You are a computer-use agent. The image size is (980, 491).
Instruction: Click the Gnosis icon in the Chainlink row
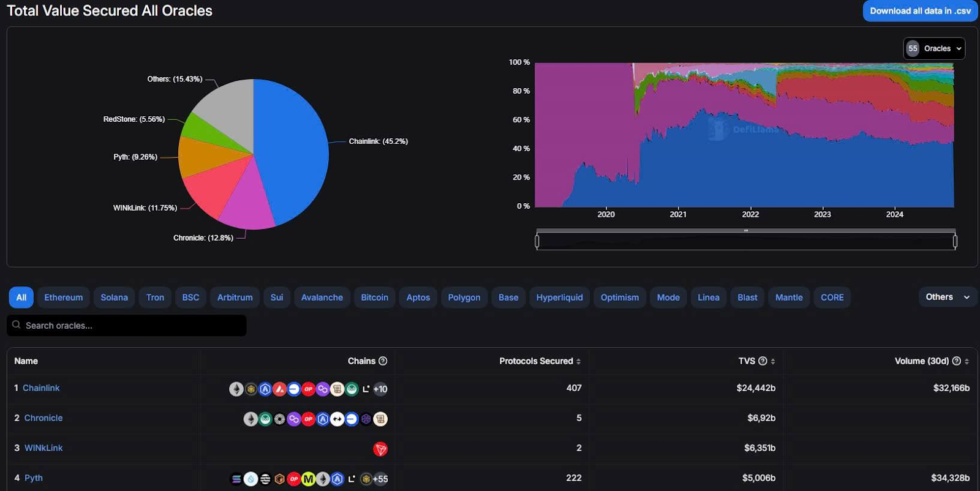(352, 389)
